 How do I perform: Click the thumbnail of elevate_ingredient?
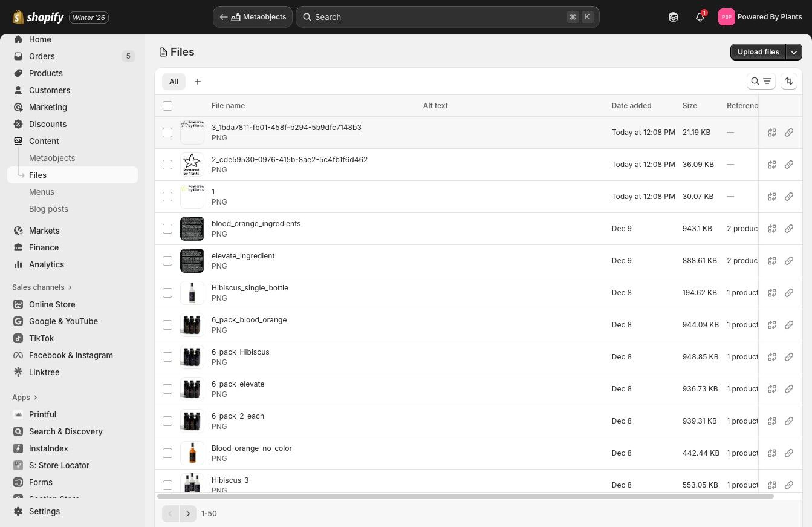pyautogui.click(x=192, y=260)
